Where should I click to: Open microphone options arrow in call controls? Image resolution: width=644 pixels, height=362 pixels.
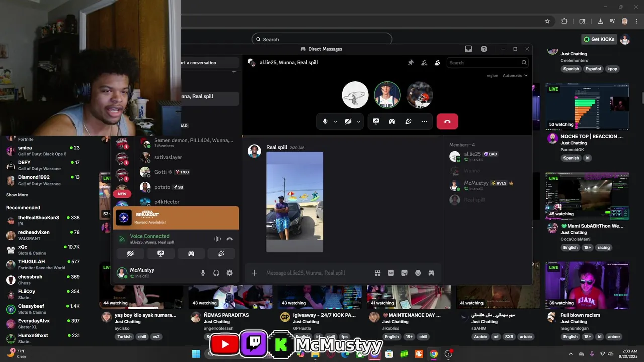pos(335,122)
